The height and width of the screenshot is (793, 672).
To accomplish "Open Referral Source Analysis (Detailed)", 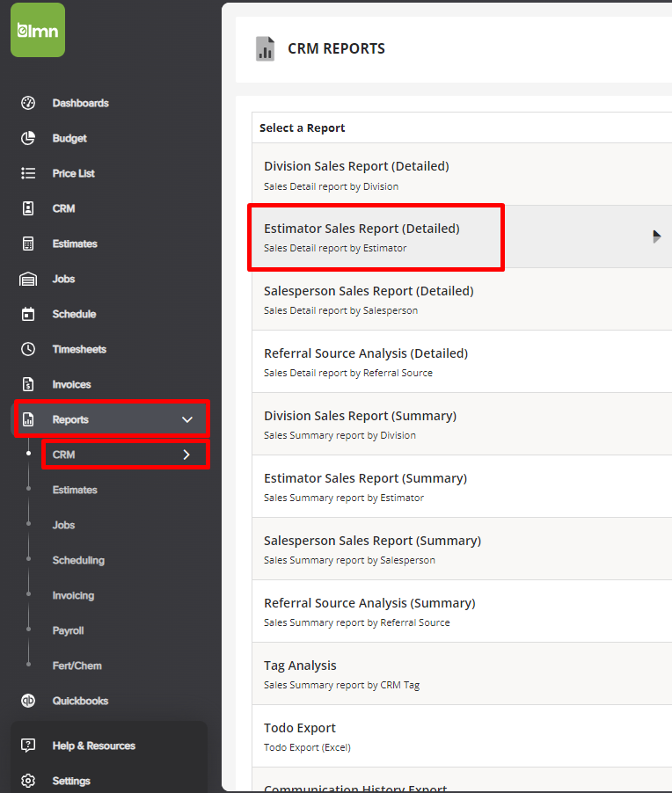I will pyautogui.click(x=462, y=361).
